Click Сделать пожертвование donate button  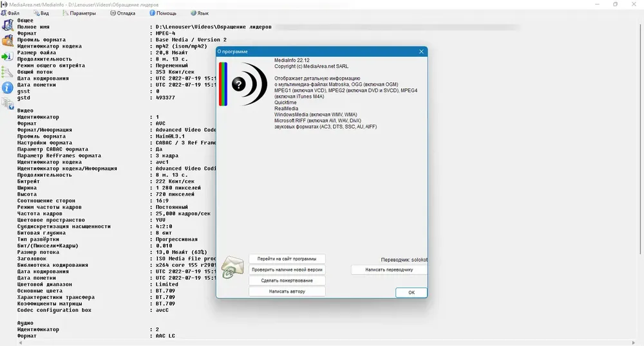[x=287, y=281]
